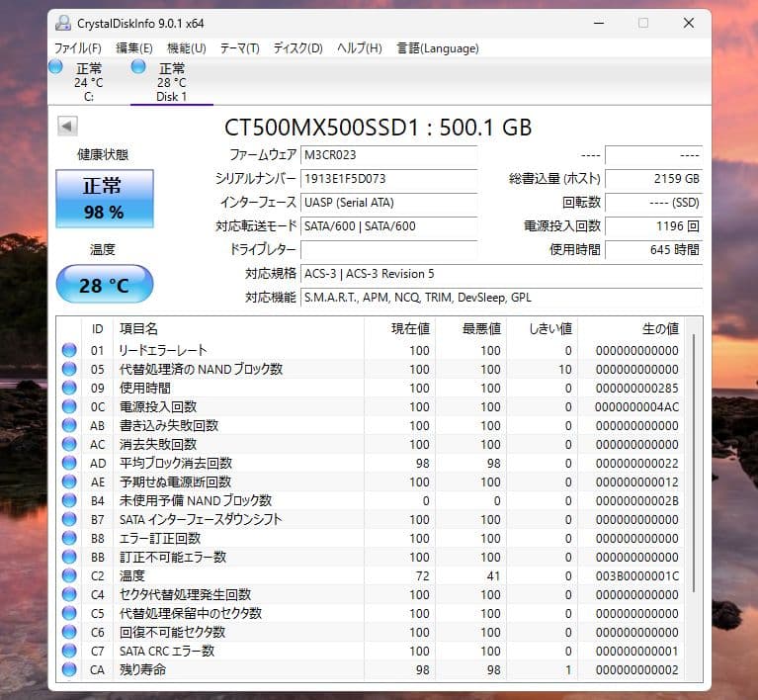This screenshot has height=700, width=758.
Task: Click the status icon for row C2
Action: pyautogui.click(x=69, y=575)
